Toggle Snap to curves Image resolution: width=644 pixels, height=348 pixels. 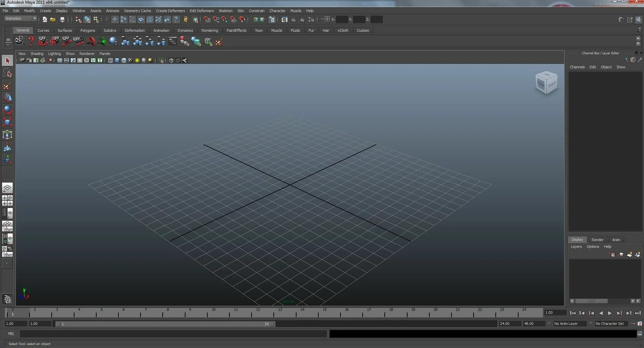point(216,19)
